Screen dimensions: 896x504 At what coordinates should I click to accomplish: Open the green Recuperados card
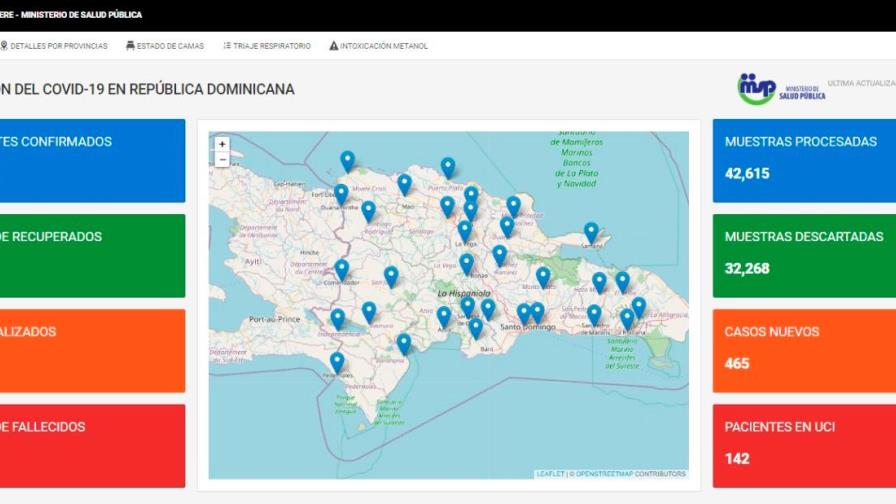click(93, 255)
